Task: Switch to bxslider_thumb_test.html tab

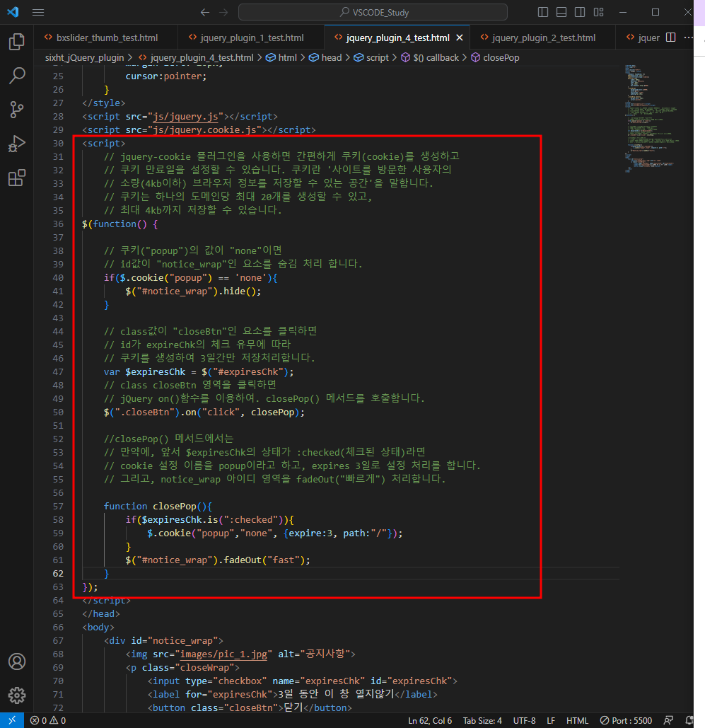Action: tap(106, 37)
